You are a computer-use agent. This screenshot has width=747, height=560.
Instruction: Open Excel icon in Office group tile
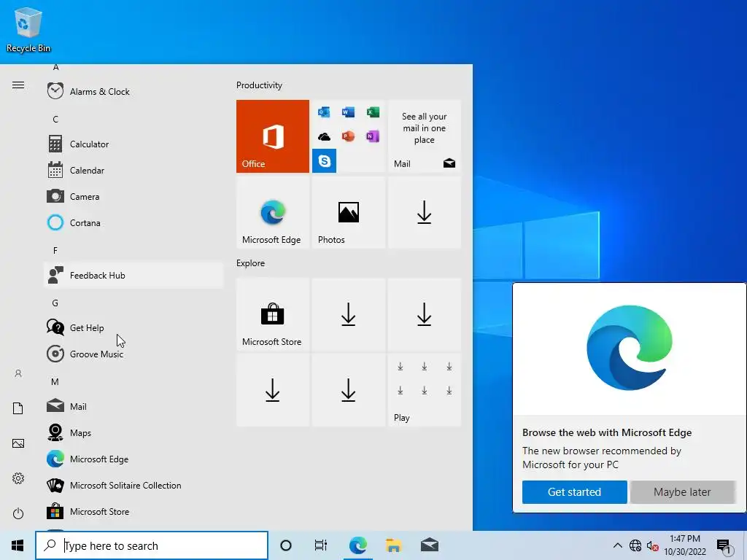point(373,112)
